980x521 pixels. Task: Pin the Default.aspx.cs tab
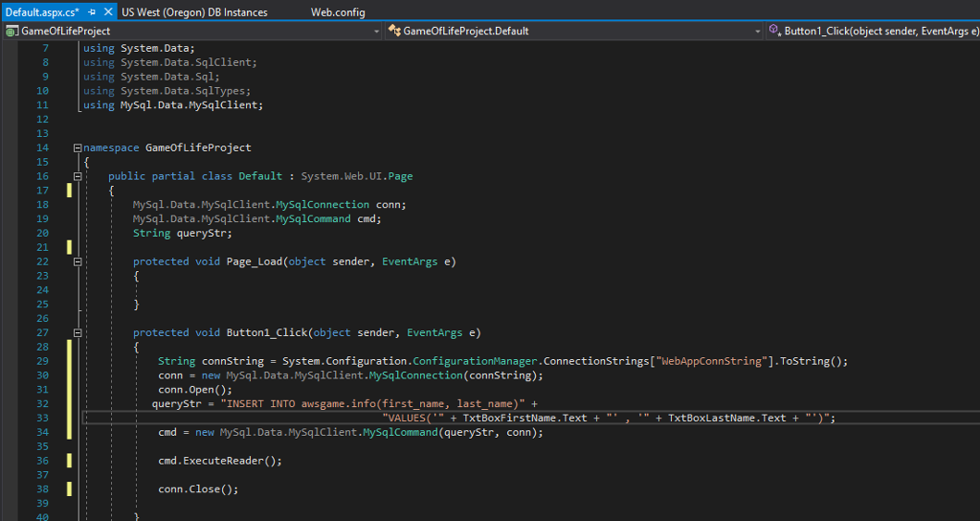click(x=92, y=12)
